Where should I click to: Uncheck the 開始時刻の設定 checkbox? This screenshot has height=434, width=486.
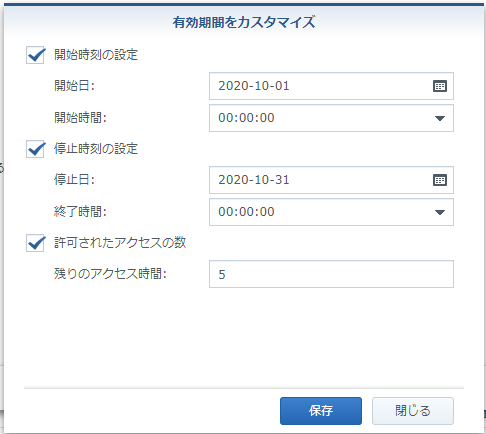point(35,55)
